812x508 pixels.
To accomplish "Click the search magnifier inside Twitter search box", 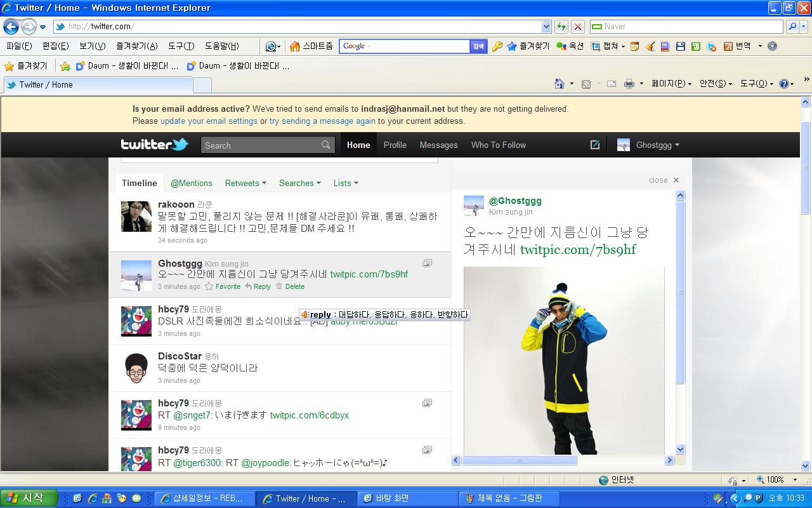I will [x=326, y=145].
